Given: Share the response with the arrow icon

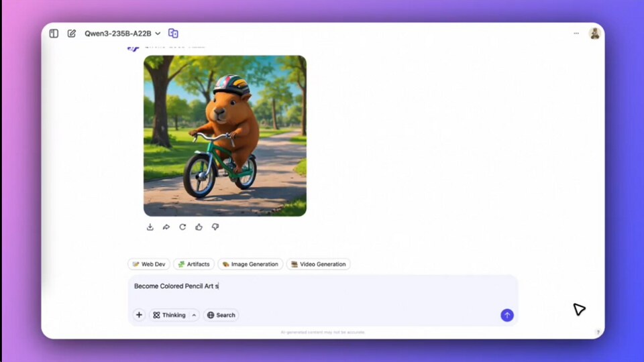Looking at the screenshot, I should coord(166,227).
